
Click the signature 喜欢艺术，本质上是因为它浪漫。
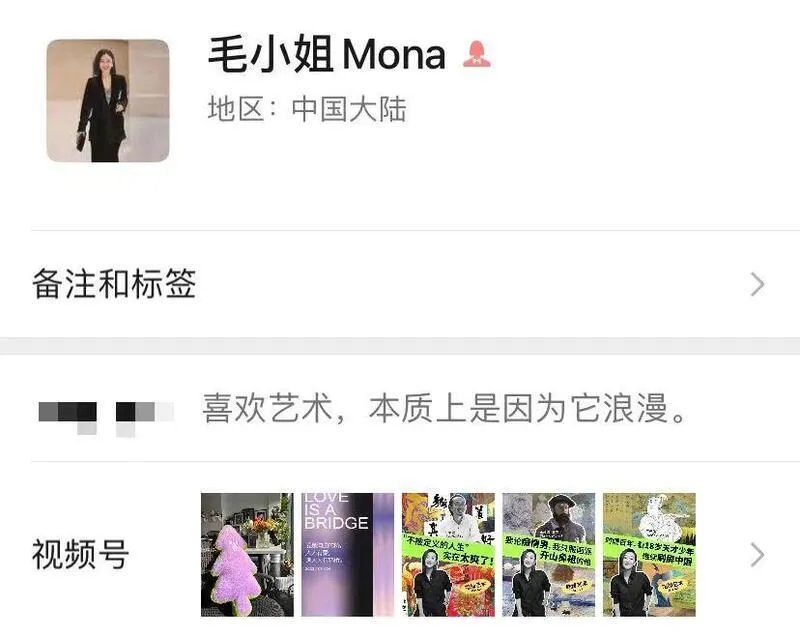click(x=445, y=409)
